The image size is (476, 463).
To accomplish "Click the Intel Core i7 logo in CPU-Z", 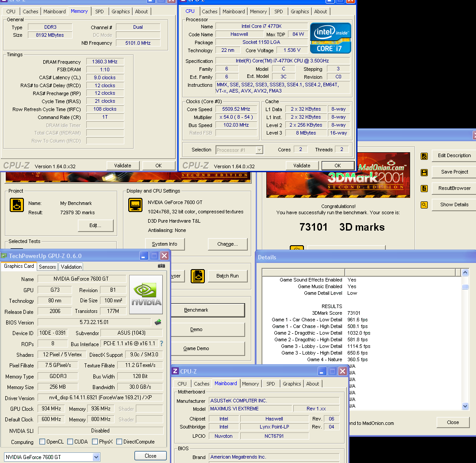I will (x=330, y=38).
